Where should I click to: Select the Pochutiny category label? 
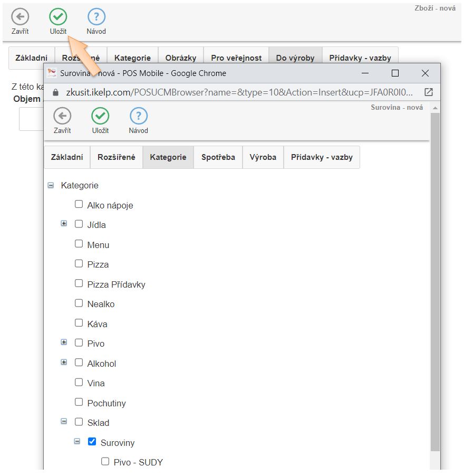point(107,403)
